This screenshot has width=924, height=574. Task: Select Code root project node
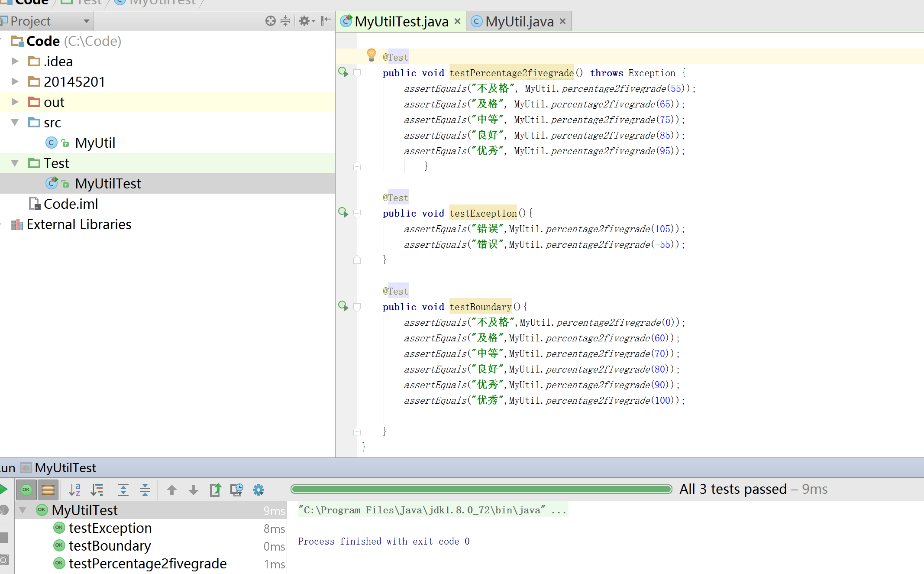43,41
